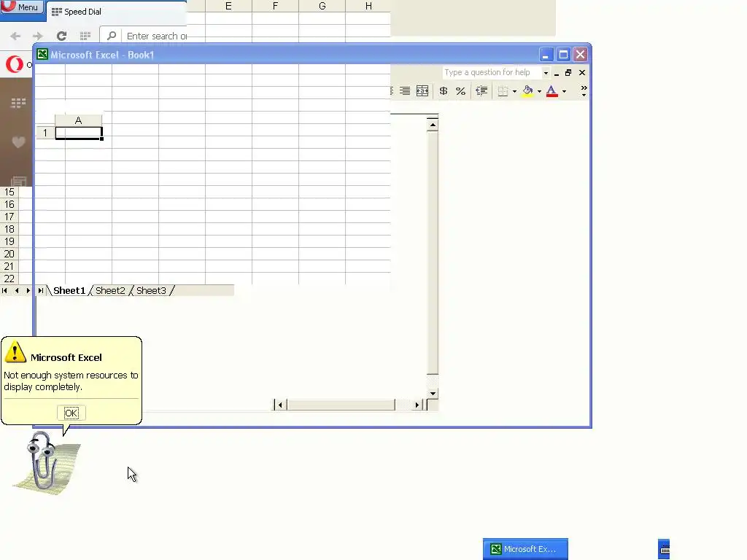Select column E header
The image size is (747, 560).
point(228,6)
